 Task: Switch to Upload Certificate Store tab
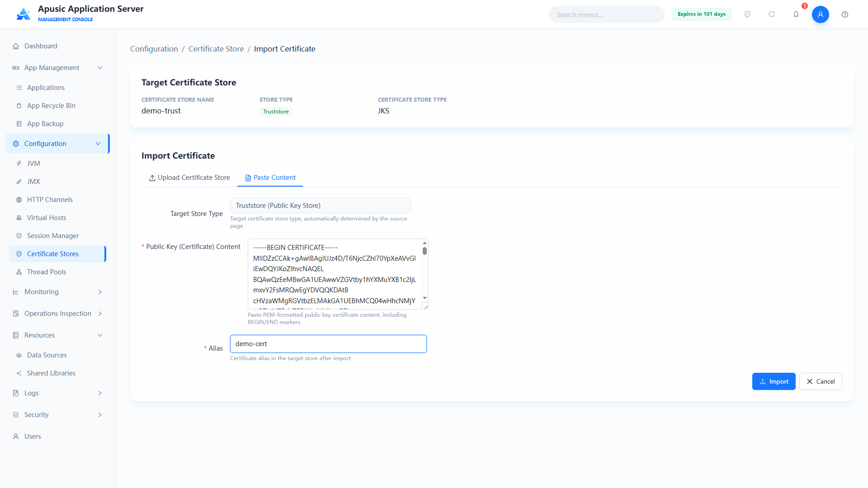189,178
